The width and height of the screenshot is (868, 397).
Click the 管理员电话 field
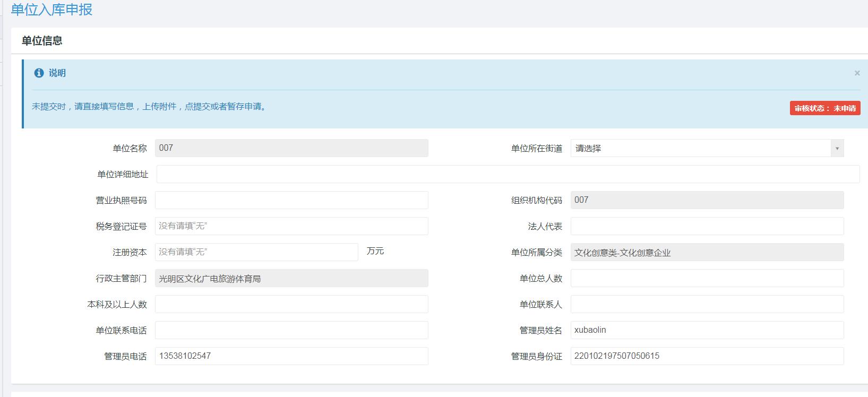[x=291, y=356]
